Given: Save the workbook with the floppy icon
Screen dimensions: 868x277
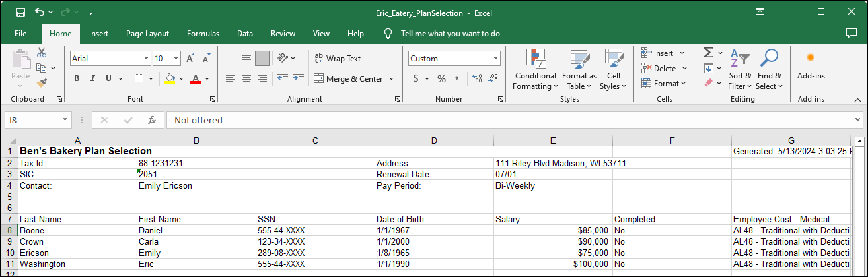Looking at the screenshot, I should click(x=20, y=12).
